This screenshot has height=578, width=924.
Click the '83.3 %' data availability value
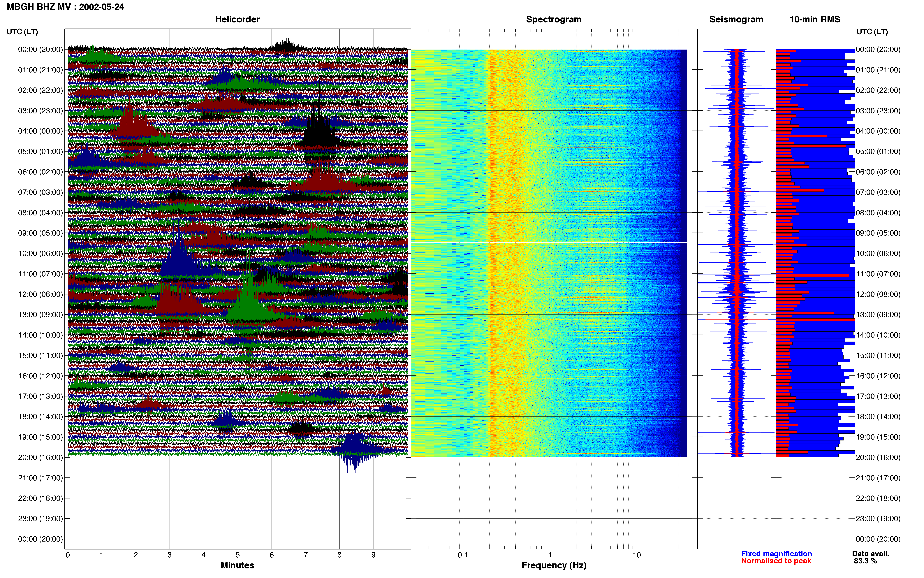pos(865,561)
